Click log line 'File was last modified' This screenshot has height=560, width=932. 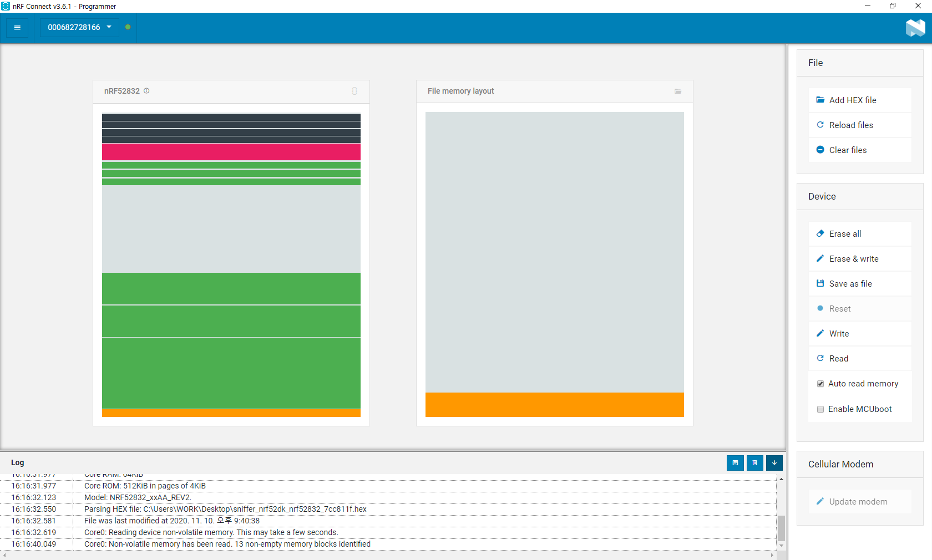pos(172,521)
